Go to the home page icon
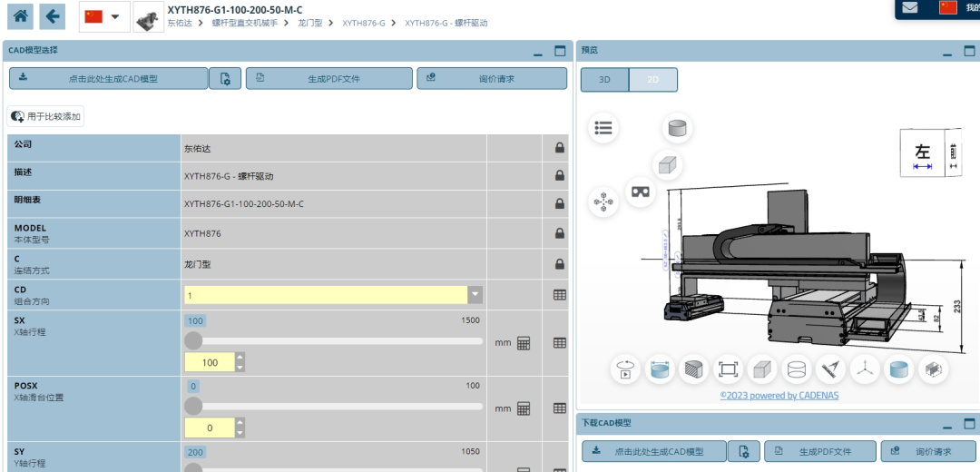 coord(20,16)
